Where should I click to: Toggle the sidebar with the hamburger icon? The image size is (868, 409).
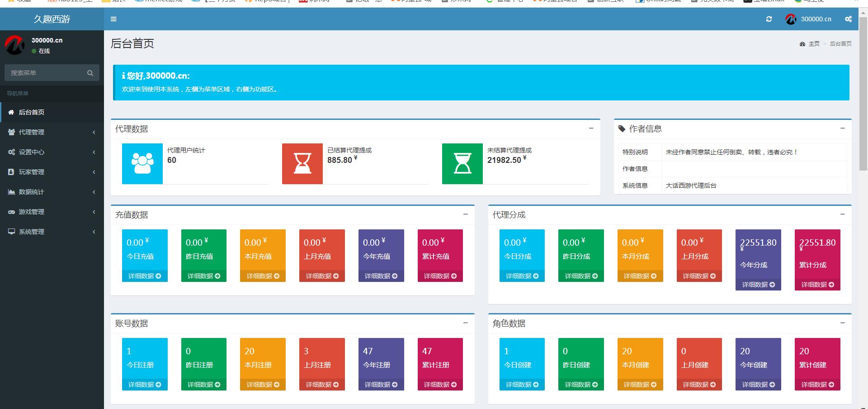pos(113,19)
